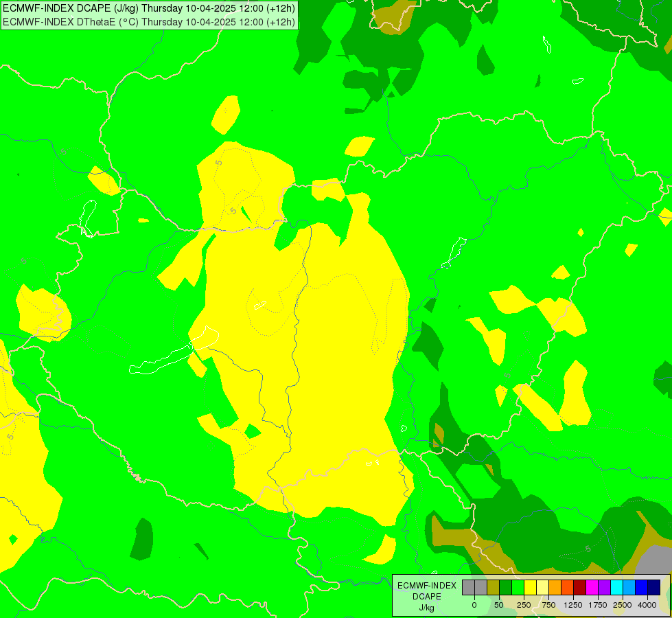Click the pale yellow legend swatch
672x618 pixels.
[x=542, y=588]
